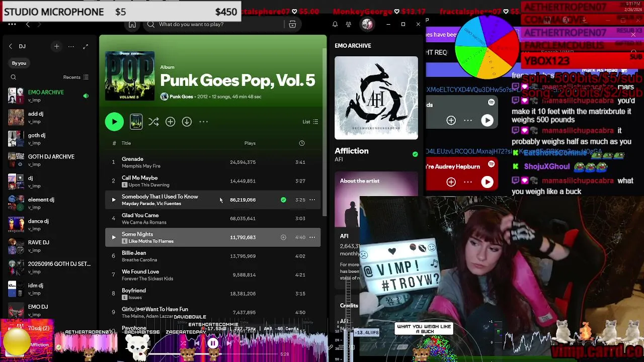The width and height of the screenshot is (644, 362).
Task: Open the Punk Goes artist link
Action: (x=181, y=97)
